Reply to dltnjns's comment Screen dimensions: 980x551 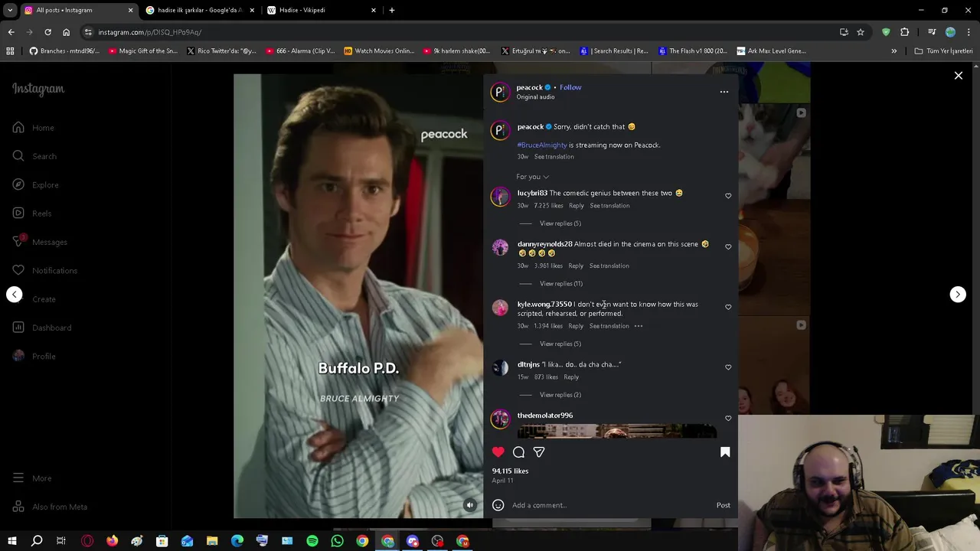click(x=571, y=377)
